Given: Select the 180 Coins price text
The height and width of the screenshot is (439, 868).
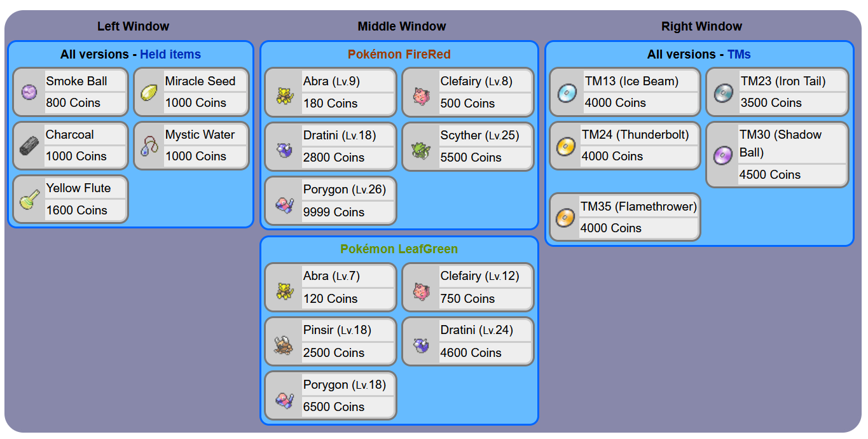Looking at the screenshot, I should pyautogui.click(x=331, y=103).
